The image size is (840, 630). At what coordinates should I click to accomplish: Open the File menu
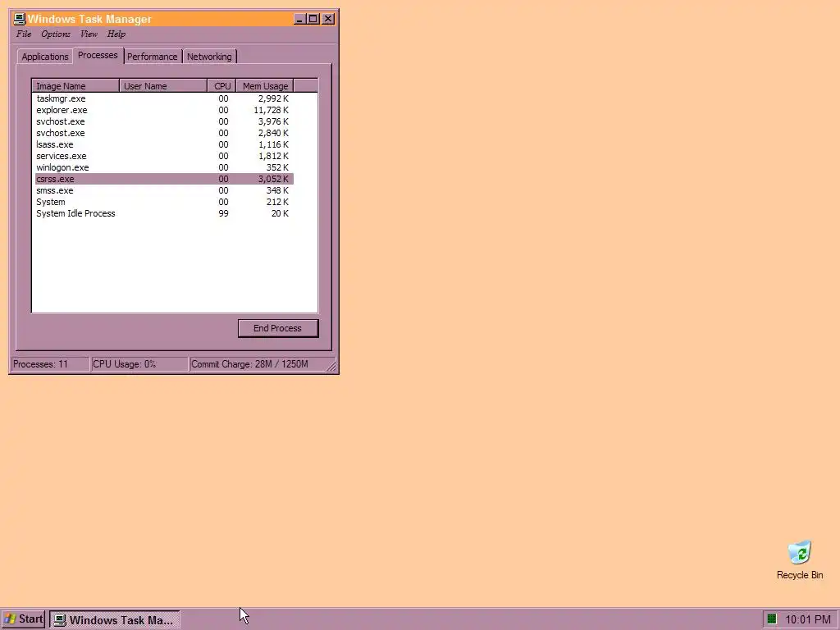(24, 34)
